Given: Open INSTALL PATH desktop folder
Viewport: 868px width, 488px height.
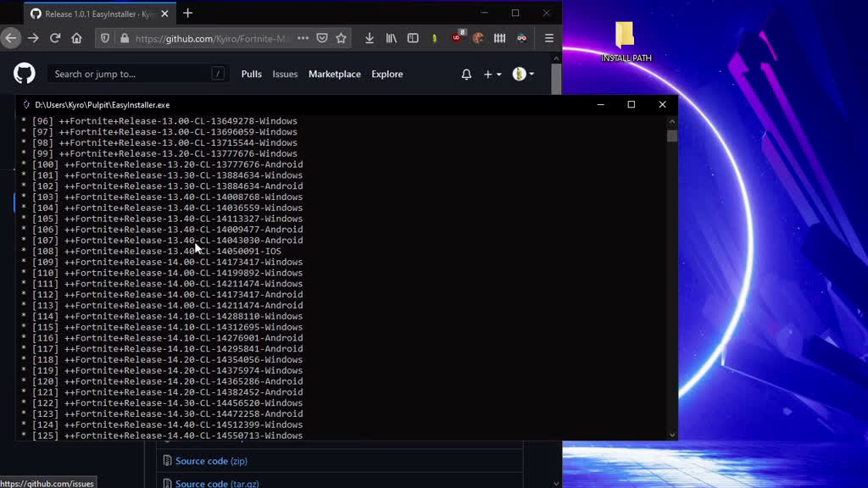Looking at the screenshot, I should tap(626, 42).
